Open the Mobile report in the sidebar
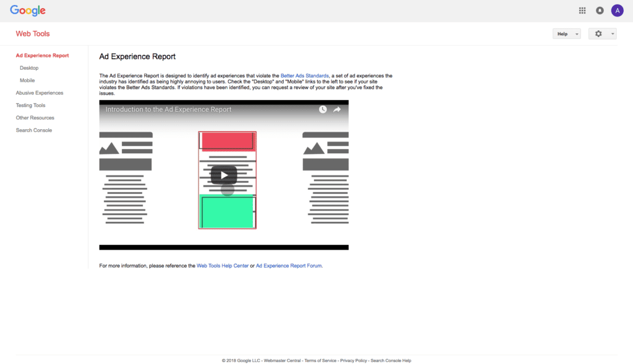Image resolution: width=633 pixels, height=364 pixels. point(27,81)
